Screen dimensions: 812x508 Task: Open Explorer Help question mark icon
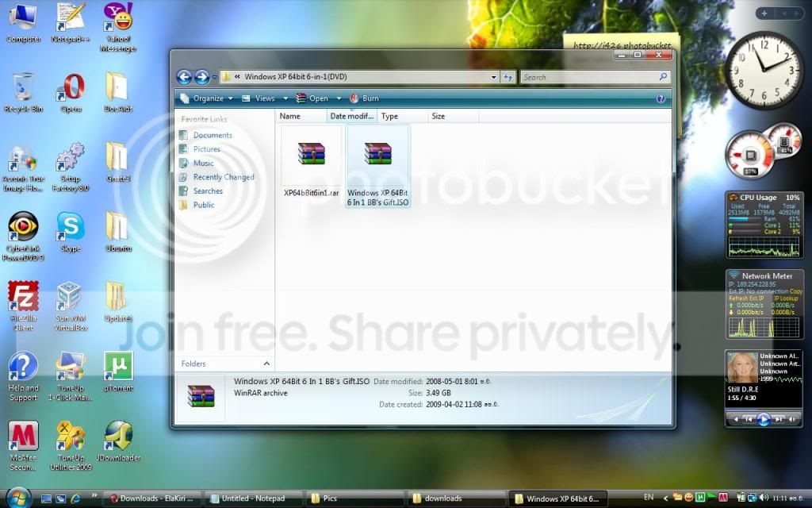click(x=661, y=98)
